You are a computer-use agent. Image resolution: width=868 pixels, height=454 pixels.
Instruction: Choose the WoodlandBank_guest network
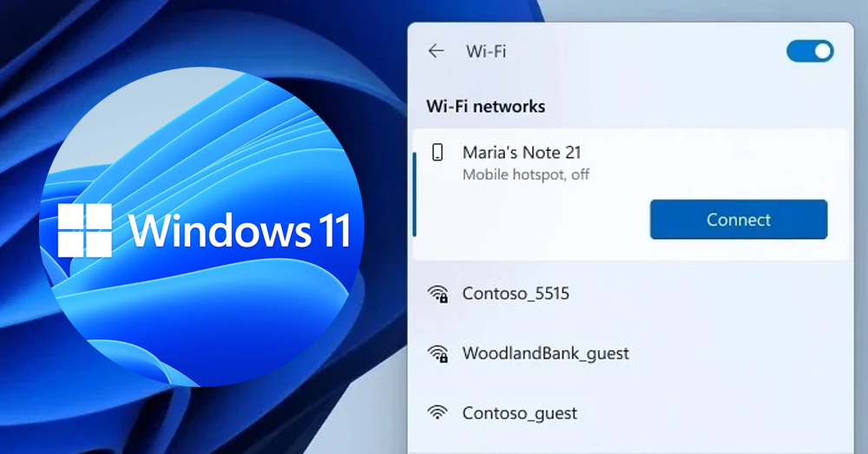coord(630,353)
